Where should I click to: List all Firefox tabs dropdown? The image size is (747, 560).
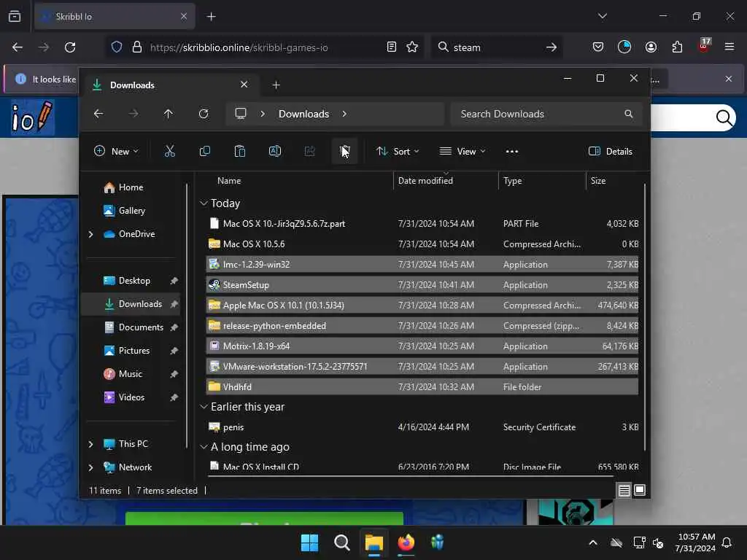click(602, 16)
